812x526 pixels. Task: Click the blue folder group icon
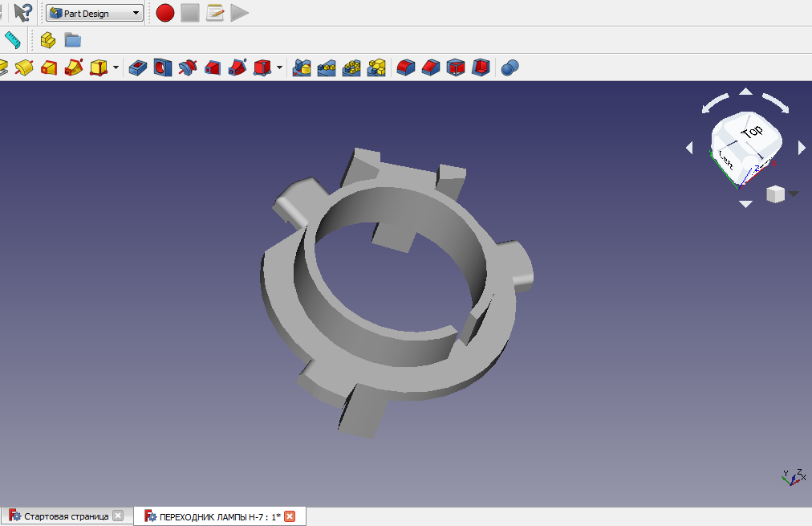point(73,39)
